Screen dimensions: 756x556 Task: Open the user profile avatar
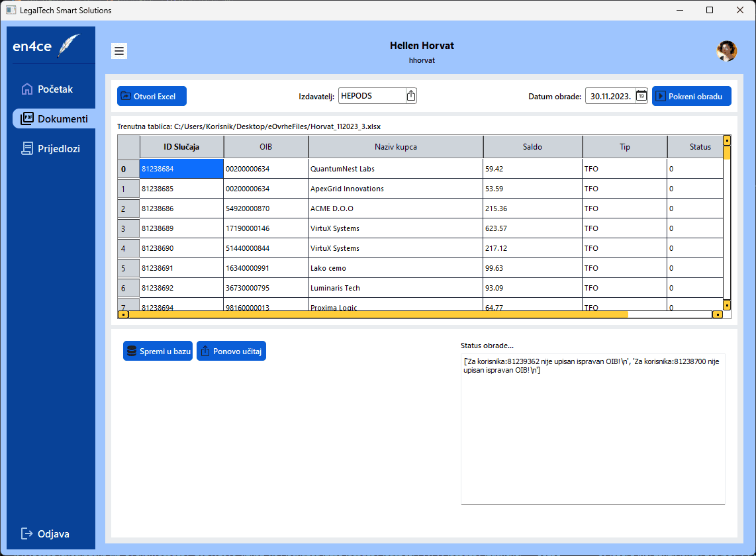click(726, 51)
